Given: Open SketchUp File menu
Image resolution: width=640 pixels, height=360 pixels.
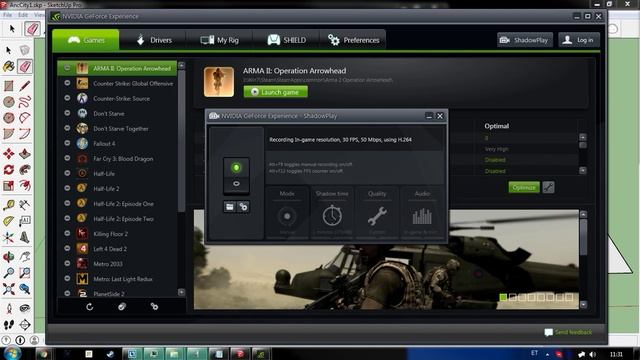Looking at the screenshot, I should 7,15.
